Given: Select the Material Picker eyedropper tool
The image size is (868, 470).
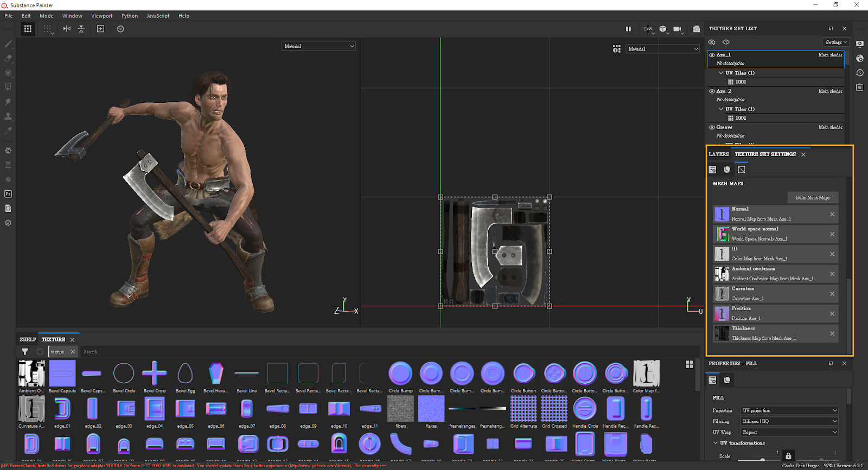Looking at the screenshot, I should (x=8, y=130).
